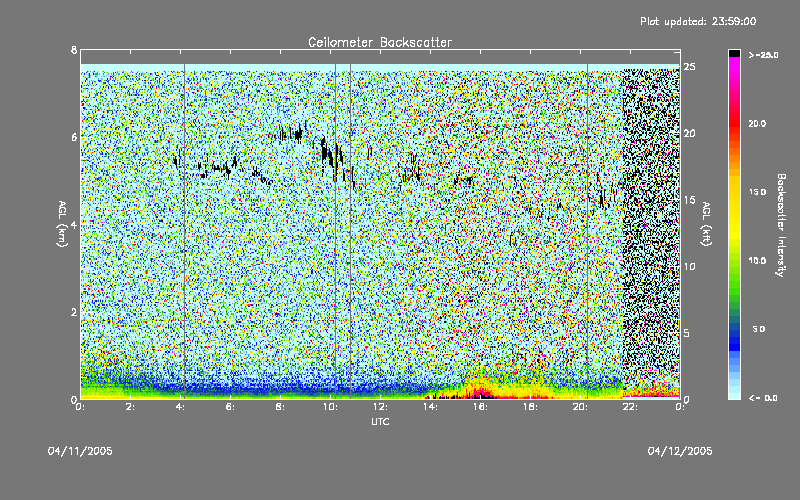Click the "Backscatter Intensity" colorbar label

780,225
